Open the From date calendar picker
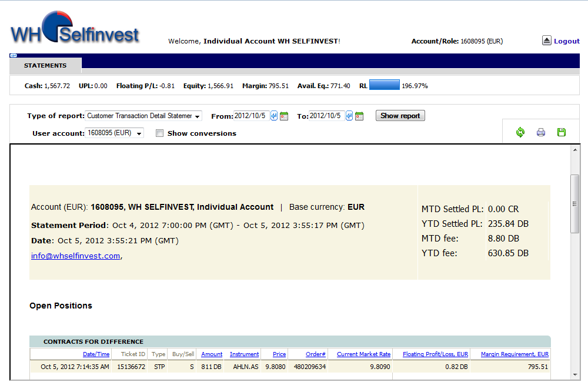The image size is (588, 389). click(x=284, y=116)
